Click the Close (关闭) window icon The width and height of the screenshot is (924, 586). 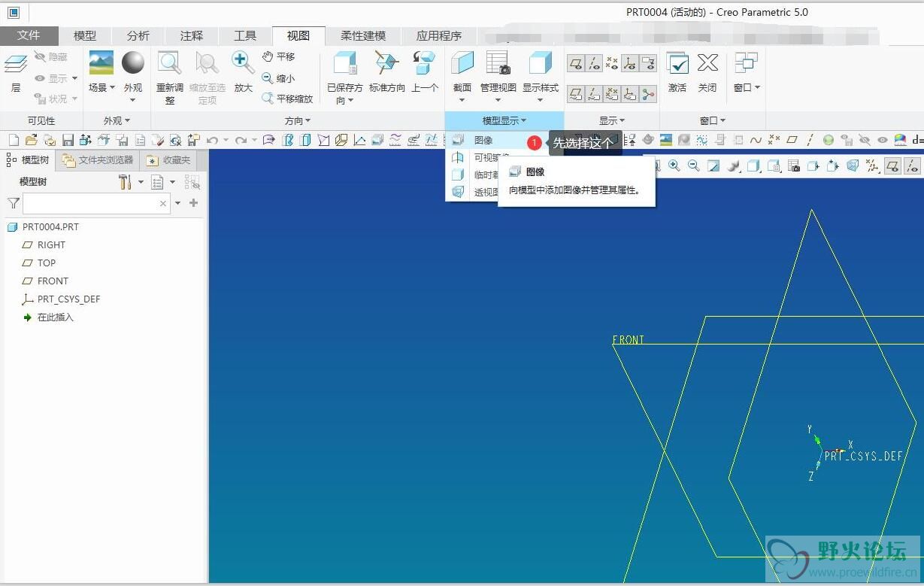point(707,63)
